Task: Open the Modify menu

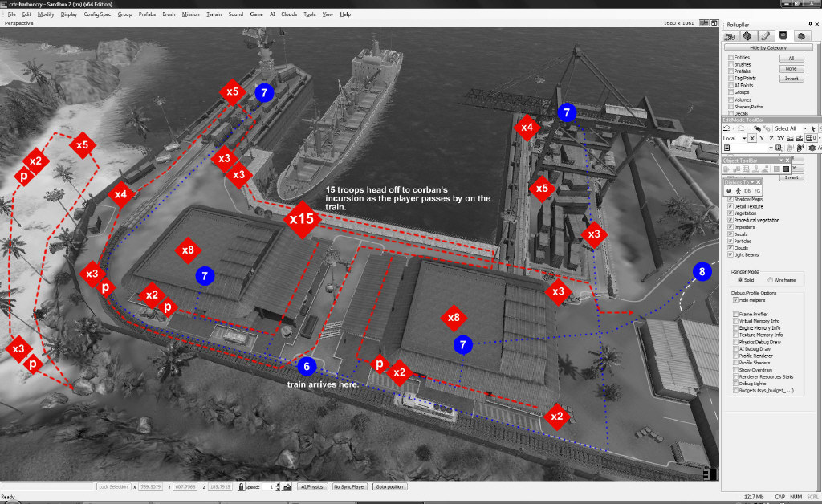Action: point(46,14)
